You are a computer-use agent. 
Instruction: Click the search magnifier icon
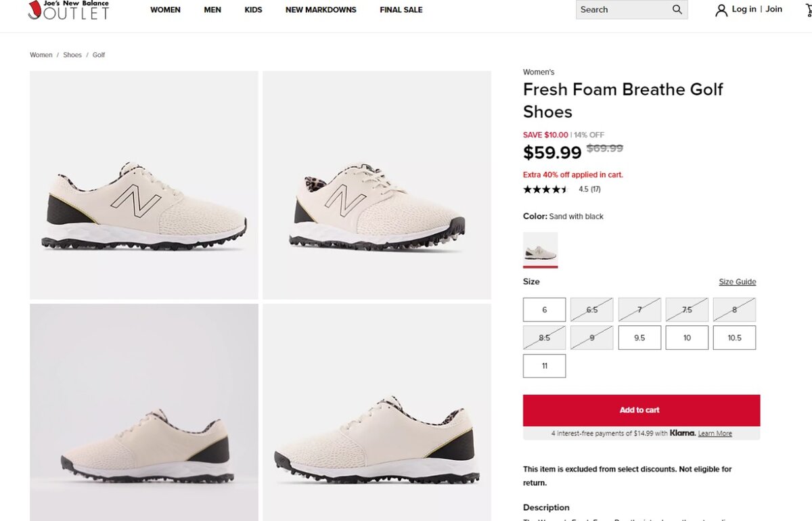[677, 9]
